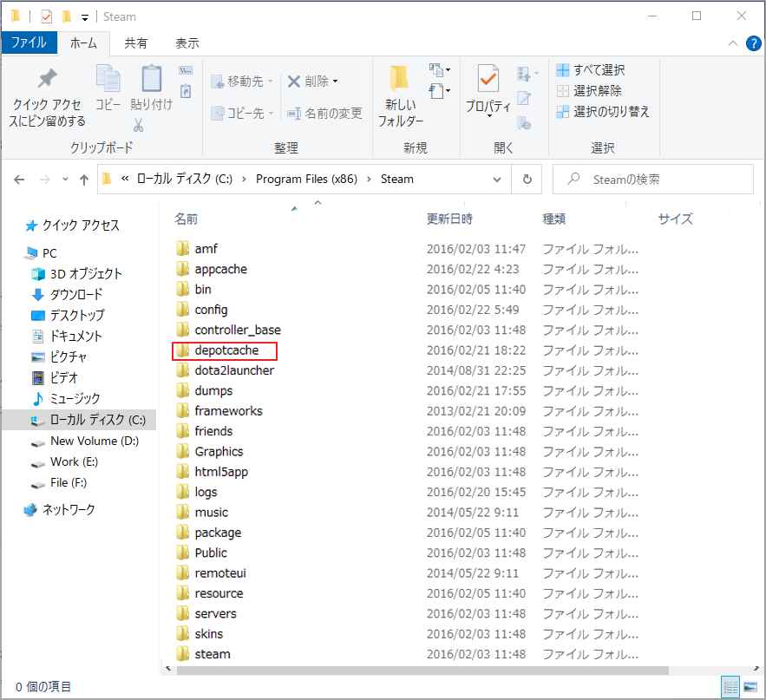Image resolution: width=766 pixels, height=700 pixels.
Task: Switch to large icons view in status bar
Action: (750, 687)
